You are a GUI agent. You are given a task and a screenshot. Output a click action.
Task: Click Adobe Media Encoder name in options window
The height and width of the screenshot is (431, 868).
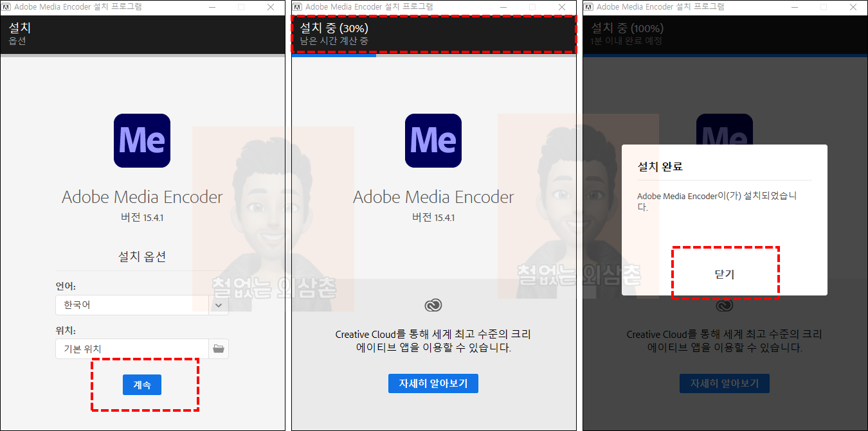[142, 197]
